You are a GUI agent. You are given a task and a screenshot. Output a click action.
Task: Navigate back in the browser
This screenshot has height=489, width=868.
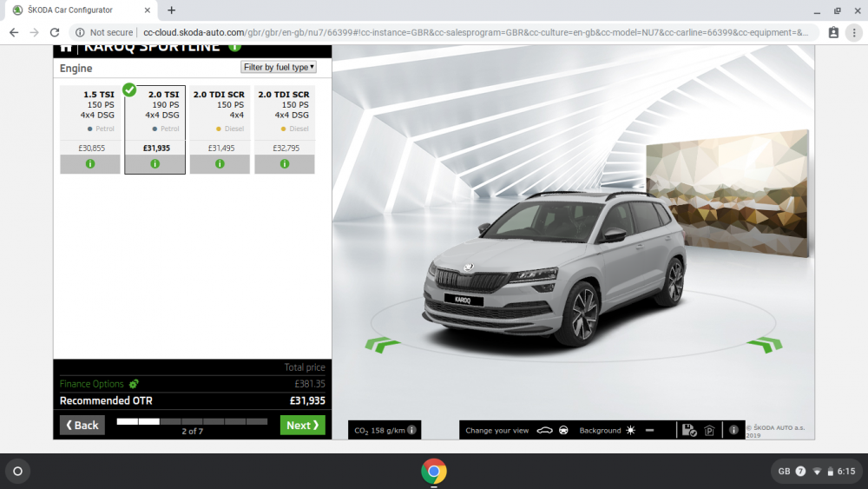14,33
